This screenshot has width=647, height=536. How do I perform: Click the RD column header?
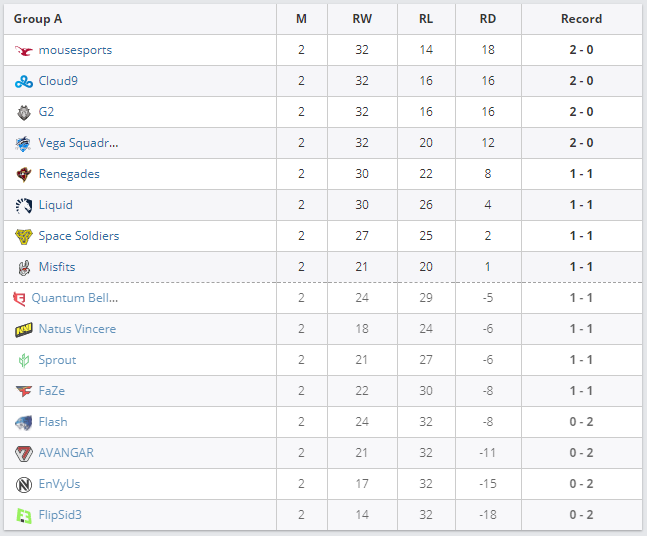(x=487, y=19)
